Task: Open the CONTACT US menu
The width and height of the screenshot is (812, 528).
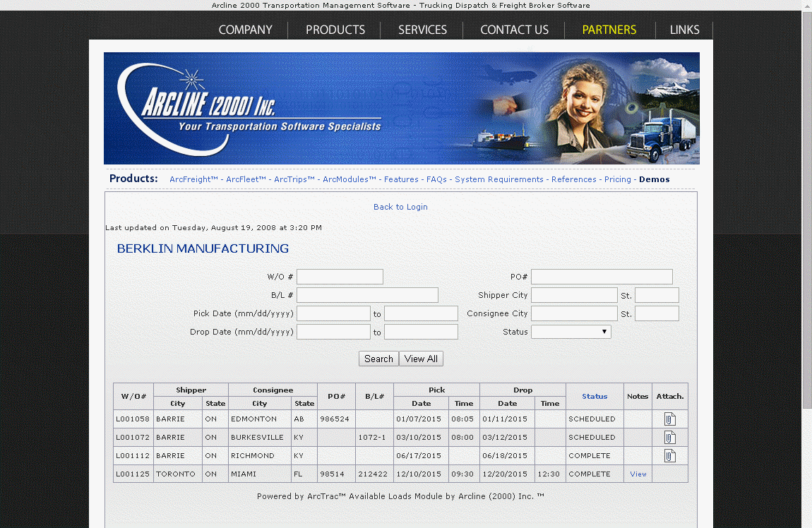Action: click(514, 30)
